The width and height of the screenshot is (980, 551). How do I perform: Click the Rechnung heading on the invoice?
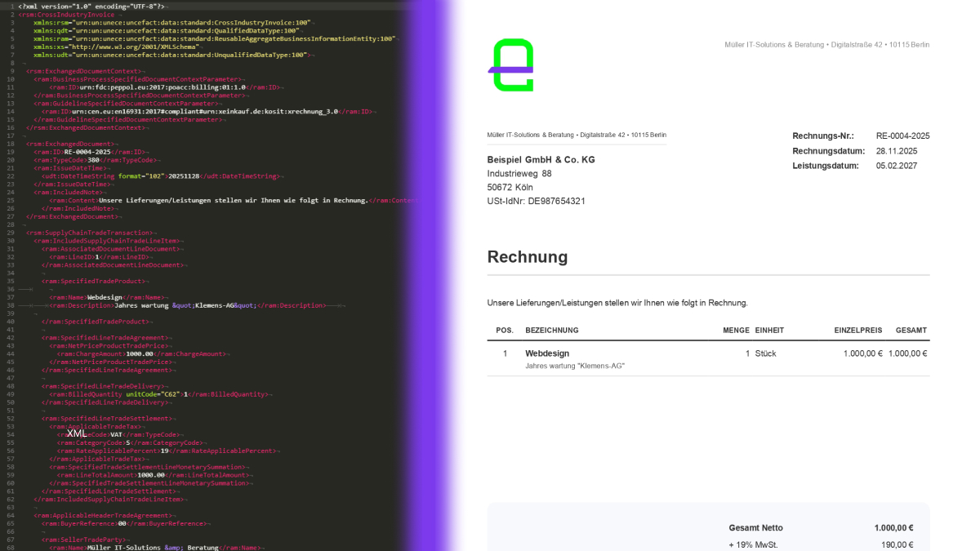[x=527, y=256]
